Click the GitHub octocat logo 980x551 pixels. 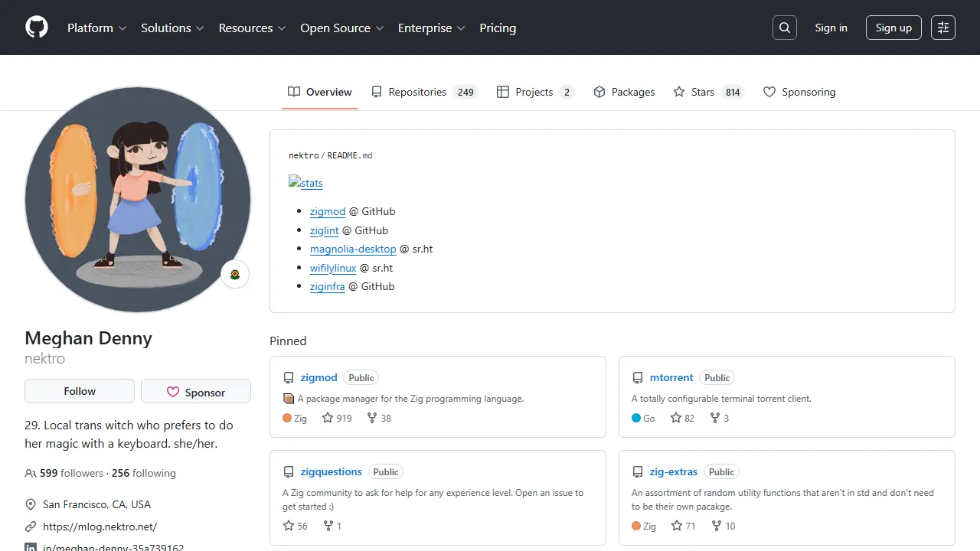(x=36, y=27)
